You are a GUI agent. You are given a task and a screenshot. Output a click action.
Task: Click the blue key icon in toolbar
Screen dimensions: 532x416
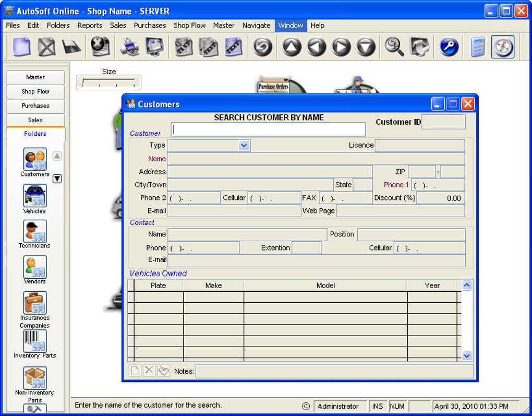click(449, 47)
